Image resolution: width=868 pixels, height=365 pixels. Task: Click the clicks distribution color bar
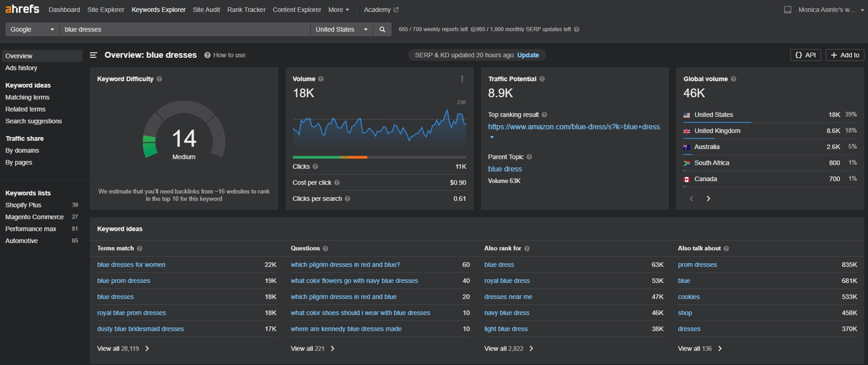380,157
